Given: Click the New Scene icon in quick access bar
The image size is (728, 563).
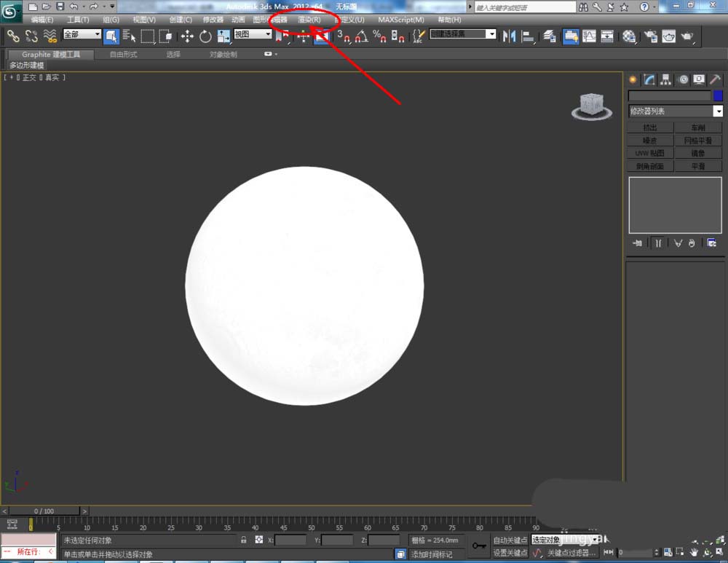Looking at the screenshot, I should coord(33,7).
